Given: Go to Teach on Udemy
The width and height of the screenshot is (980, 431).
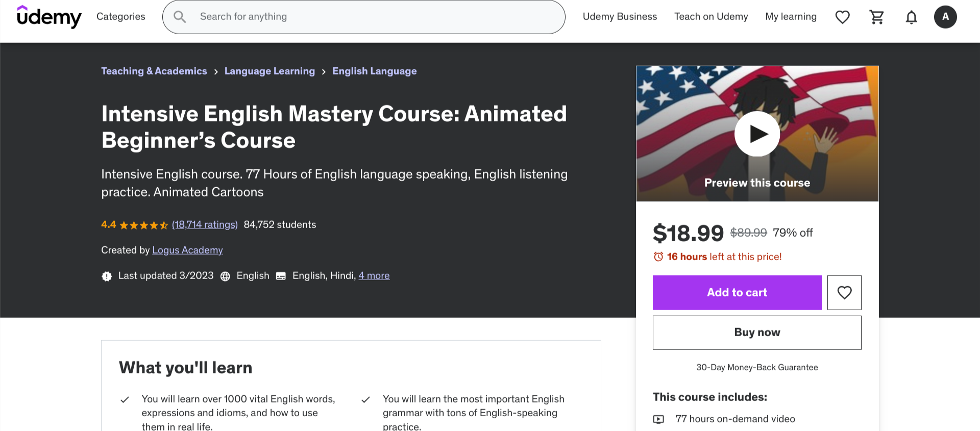Looking at the screenshot, I should pos(711,17).
